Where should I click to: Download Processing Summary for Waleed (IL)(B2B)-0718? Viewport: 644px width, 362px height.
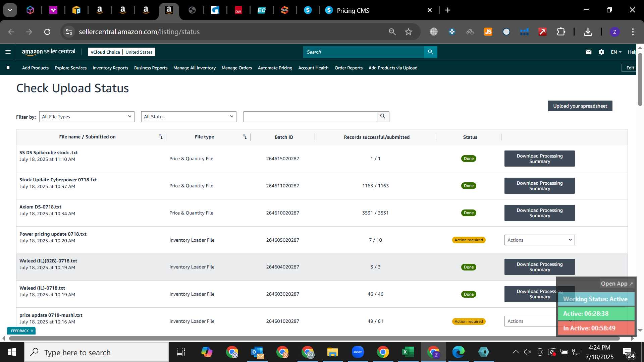pyautogui.click(x=539, y=267)
